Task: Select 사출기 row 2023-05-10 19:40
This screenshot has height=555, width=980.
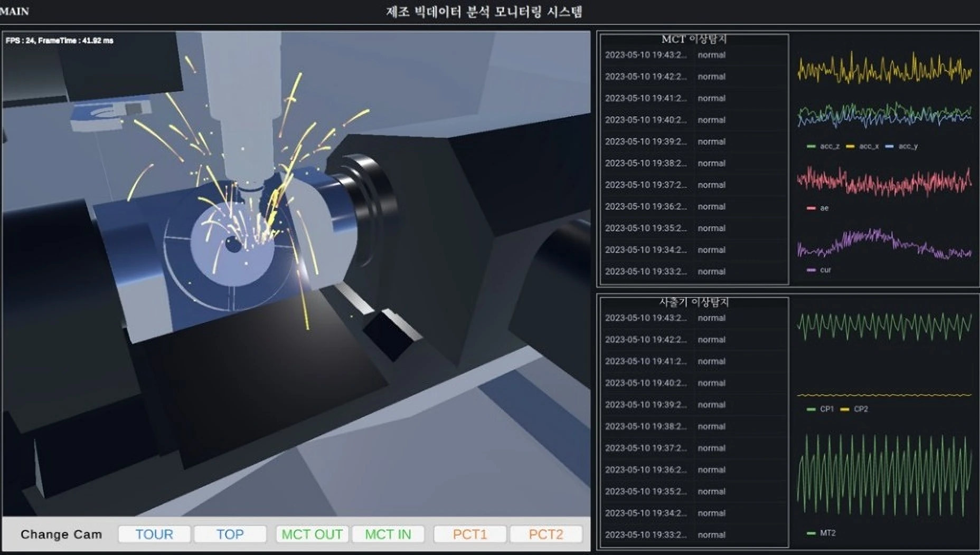Action: pos(694,382)
